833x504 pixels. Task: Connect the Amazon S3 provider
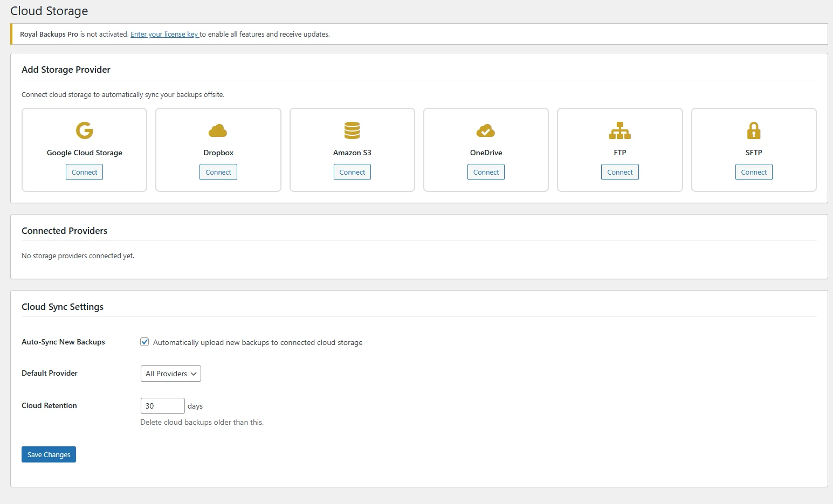(x=352, y=172)
